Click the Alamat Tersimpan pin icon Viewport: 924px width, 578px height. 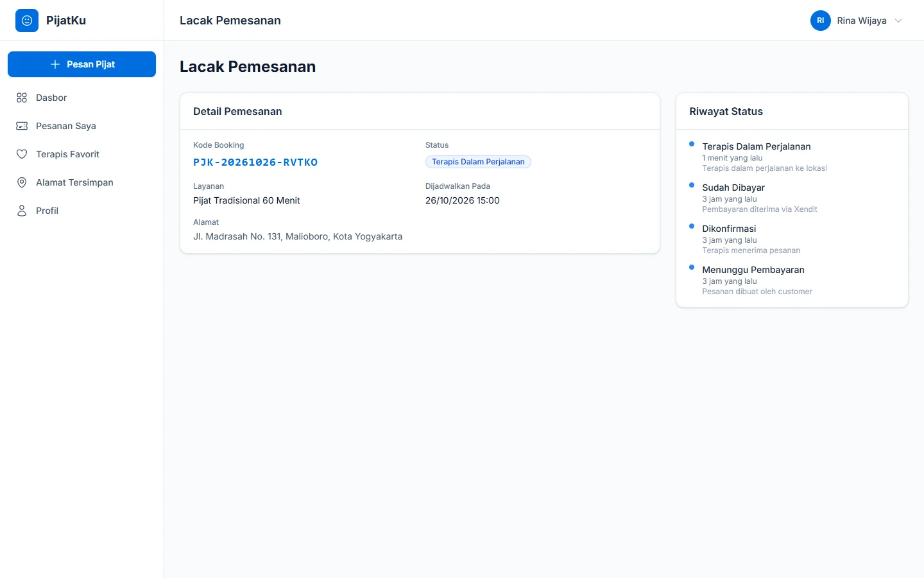pyautogui.click(x=22, y=182)
